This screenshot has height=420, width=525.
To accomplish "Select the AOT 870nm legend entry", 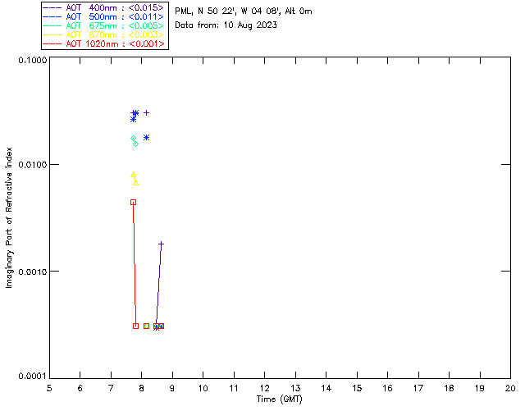I will (104, 34).
